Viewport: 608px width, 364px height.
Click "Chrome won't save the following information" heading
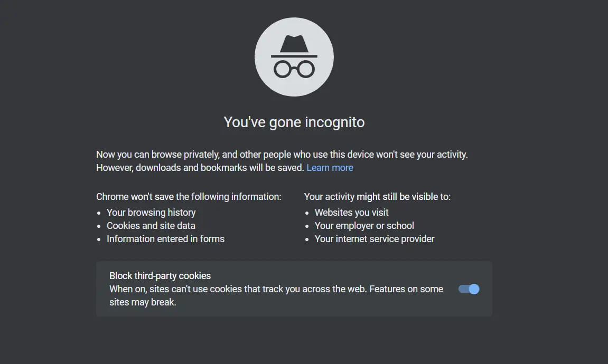click(x=189, y=197)
